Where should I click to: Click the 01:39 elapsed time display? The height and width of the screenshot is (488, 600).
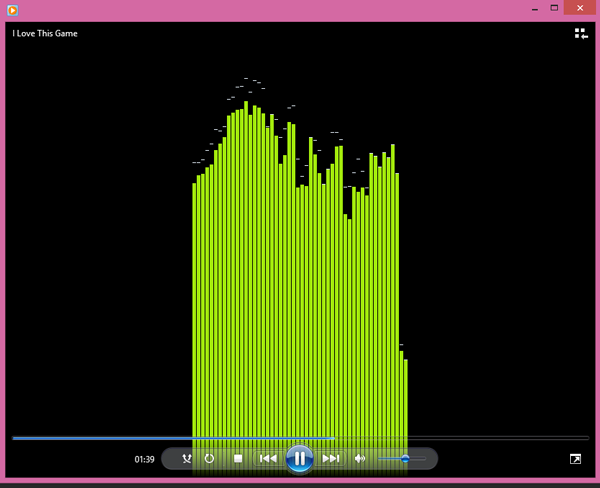point(144,460)
